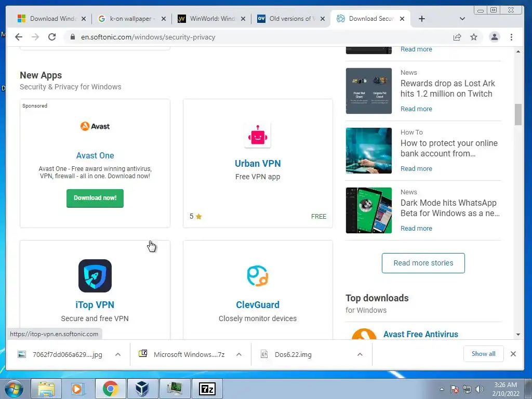Launch Windows Media Player from taskbar
The width and height of the screenshot is (532, 399).
pos(78,389)
